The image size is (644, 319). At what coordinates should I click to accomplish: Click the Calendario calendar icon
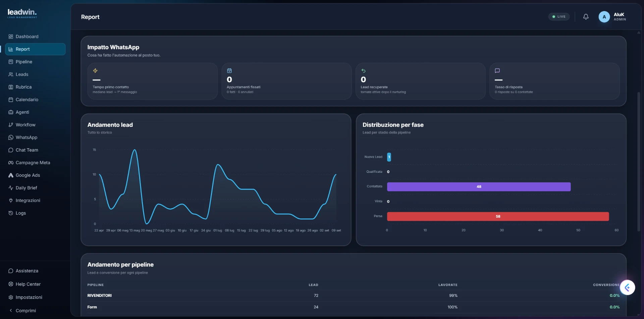tap(11, 100)
